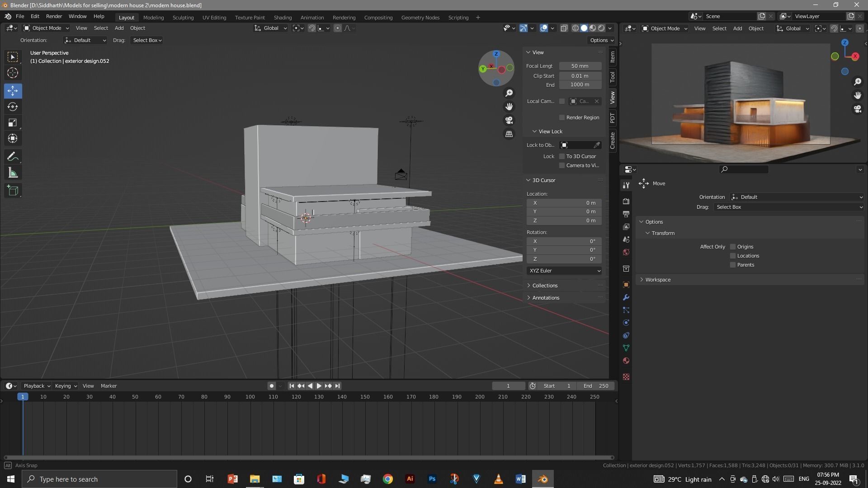Select the Select Box tool in the left toolbar
Viewport: 868px width, 488px height.
coord(13,57)
